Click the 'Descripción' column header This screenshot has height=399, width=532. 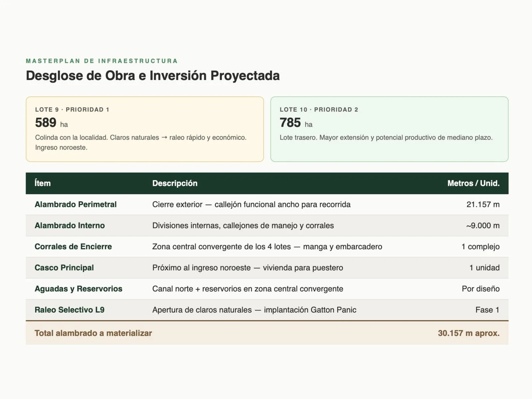pos(175,183)
